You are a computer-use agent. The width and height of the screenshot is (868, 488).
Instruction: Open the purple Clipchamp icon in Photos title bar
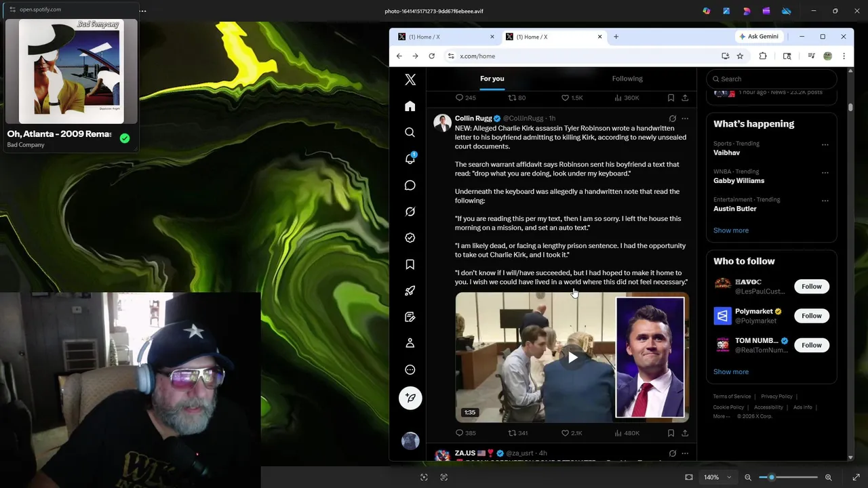(x=766, y=11)
